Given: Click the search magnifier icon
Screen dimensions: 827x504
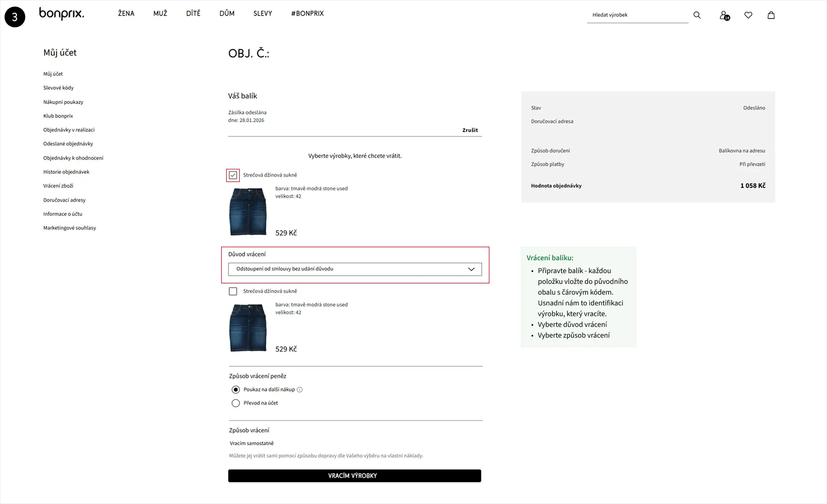Looking at the screenshot, I should tap(697, 15).
